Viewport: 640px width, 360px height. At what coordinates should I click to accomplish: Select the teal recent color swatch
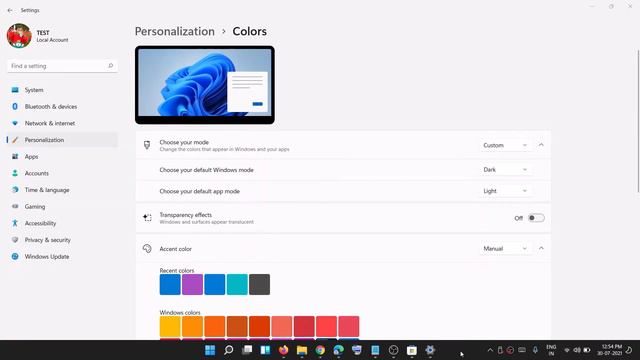[x=237, y=284]
